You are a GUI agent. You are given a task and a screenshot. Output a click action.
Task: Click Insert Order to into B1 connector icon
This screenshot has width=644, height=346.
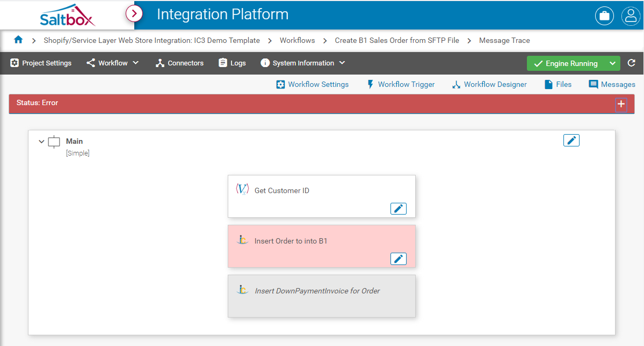[x=242, y=240]
